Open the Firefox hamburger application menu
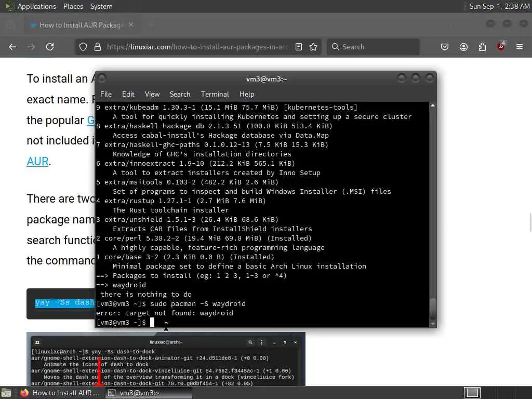The width and height of the screenshot is (532, 399). (x=520, y=47)
